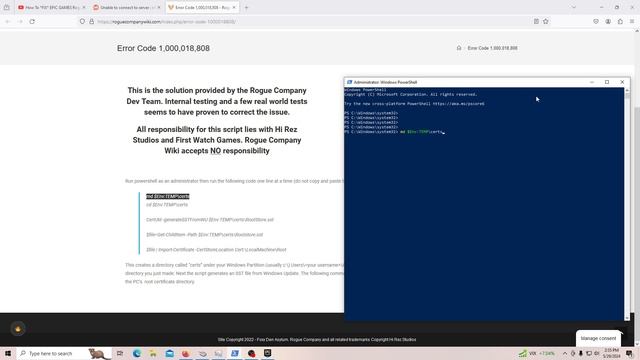Screen dimensions: 640x360
Task: Close the Error Code 1,000,018,808 tab
Action: (x=234, y=7)
